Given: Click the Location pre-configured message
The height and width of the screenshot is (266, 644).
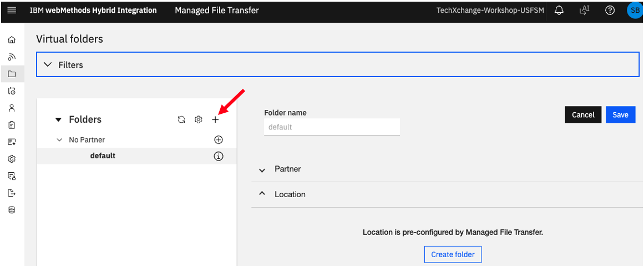Looking at the screenshot, I should point(453,232).
